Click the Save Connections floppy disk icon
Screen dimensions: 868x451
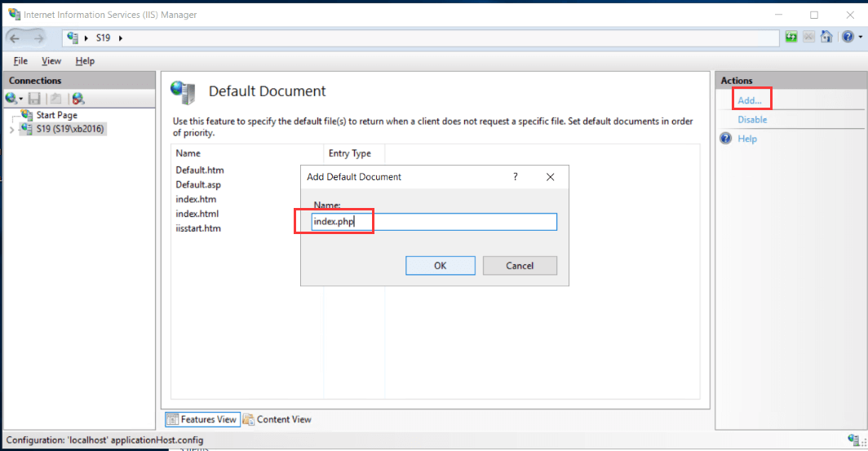(x=34, y=98)
